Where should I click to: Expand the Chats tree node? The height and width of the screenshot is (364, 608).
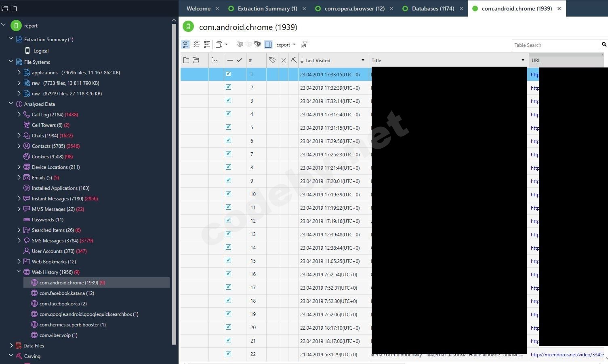coord(19,135)
